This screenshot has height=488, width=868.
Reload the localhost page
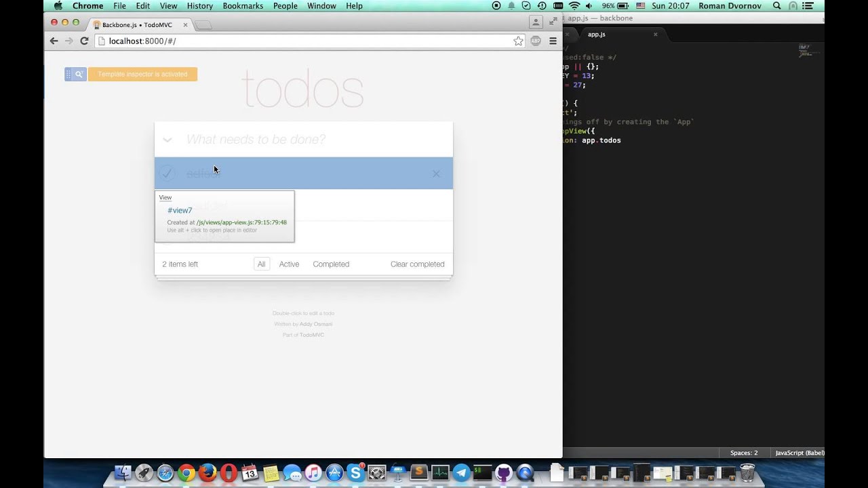[84, 41]
